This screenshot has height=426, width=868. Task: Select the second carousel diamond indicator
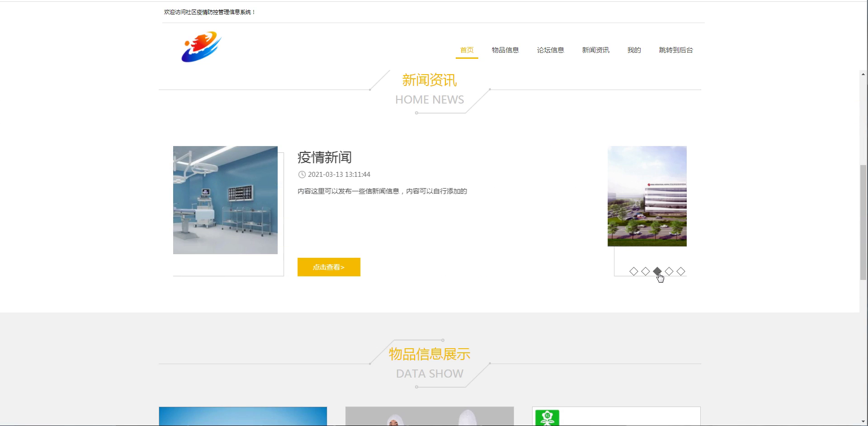646,271
